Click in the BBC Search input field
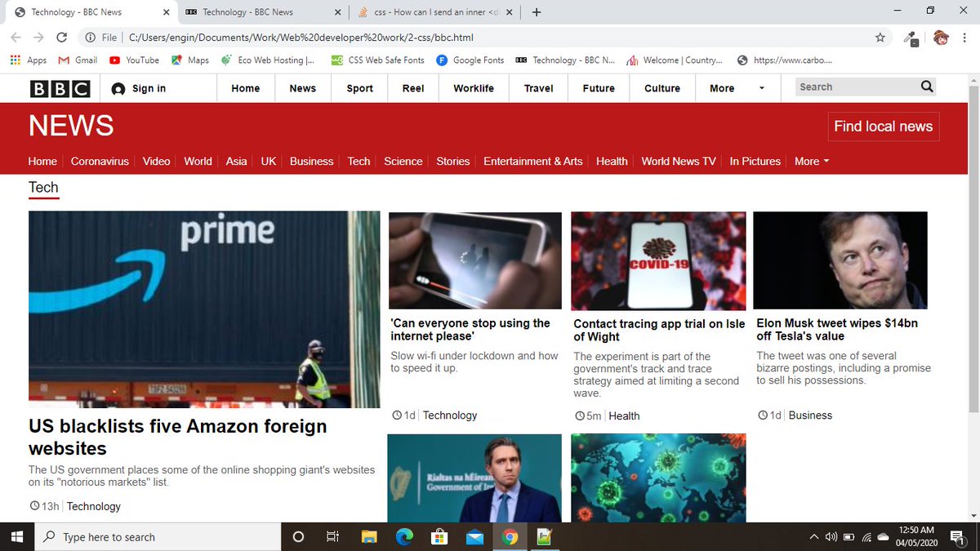Viewport: 980px width, 551px height. coord(857,87)
